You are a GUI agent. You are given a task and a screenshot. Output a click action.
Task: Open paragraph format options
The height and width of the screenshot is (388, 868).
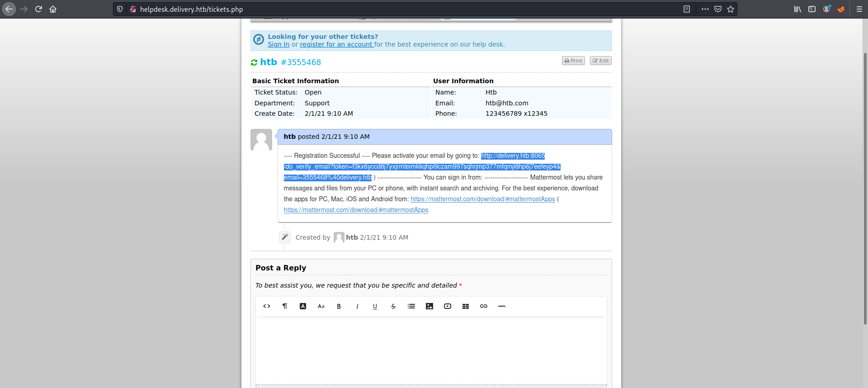(285, 306)
